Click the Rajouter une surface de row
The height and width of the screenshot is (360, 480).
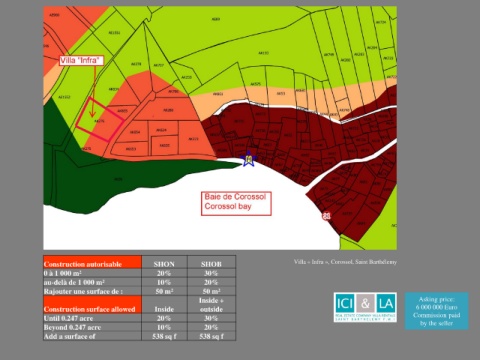[139, 291]
